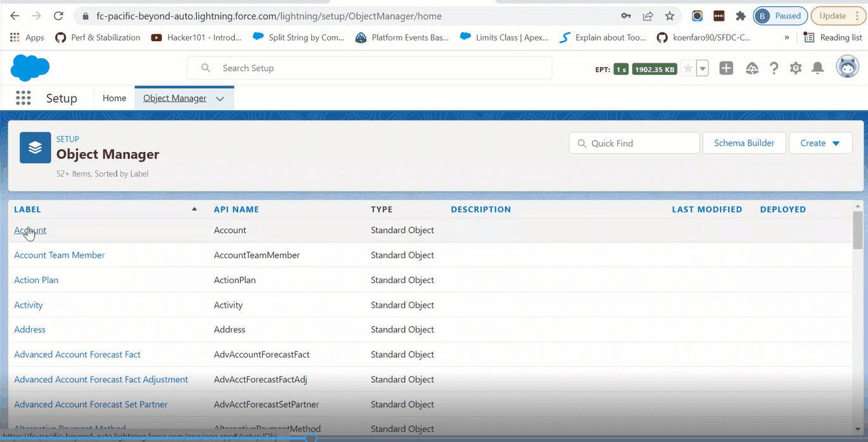Open the Account object
Image resolution: width=868 pixels, height=442 pixels.
30,230
